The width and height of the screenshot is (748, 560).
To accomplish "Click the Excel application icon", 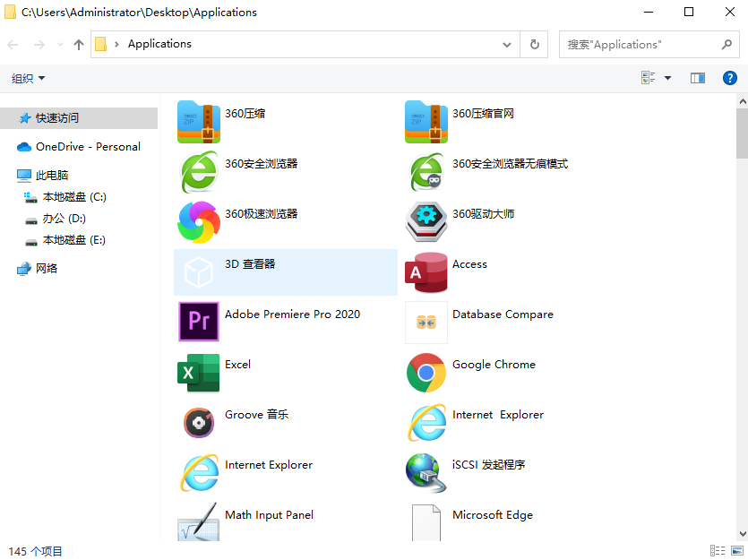I will tap(199, 372).
